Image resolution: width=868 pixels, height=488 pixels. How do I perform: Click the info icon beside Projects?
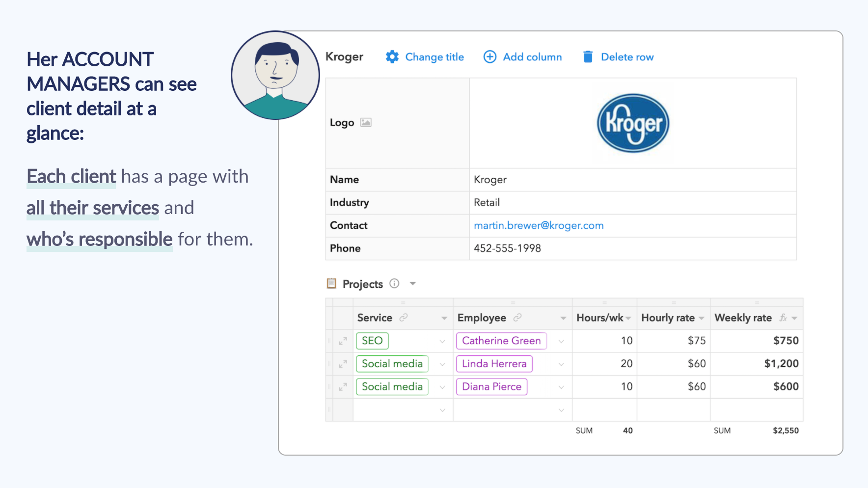pos(394,283)
